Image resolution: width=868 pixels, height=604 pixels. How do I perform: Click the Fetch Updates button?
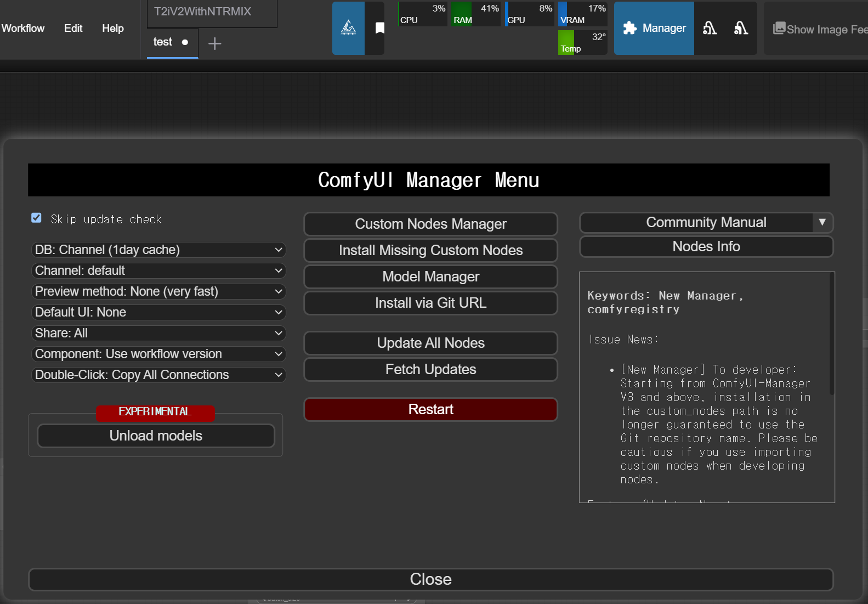click(x=430, y=369)
